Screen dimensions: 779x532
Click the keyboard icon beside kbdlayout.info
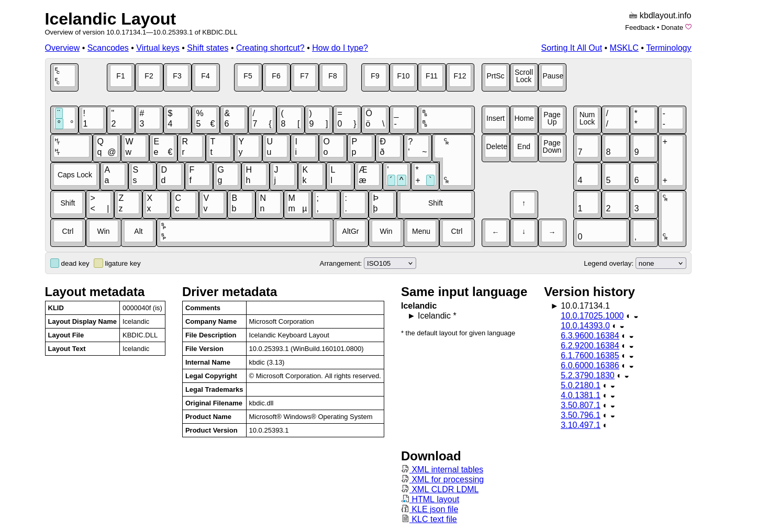point(633,16)
